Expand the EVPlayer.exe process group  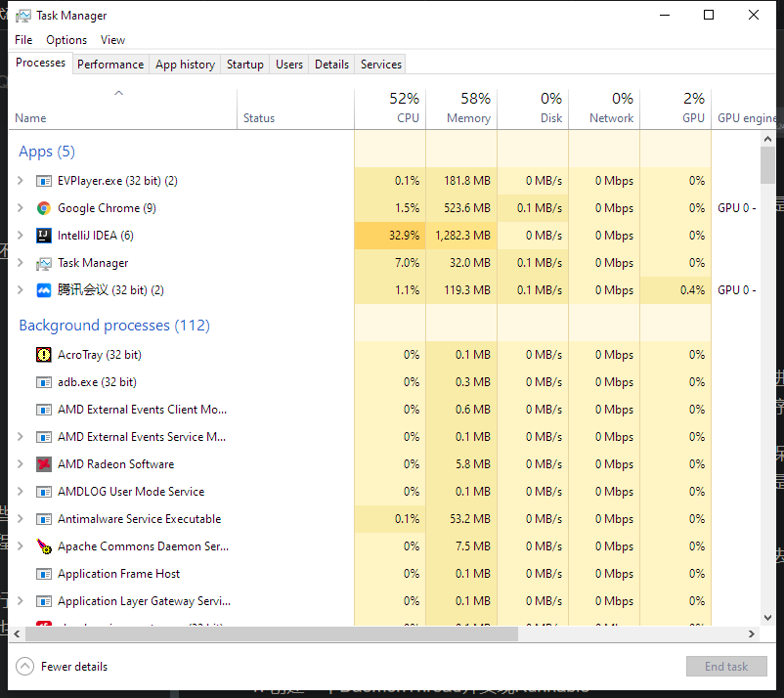(20, 181)
